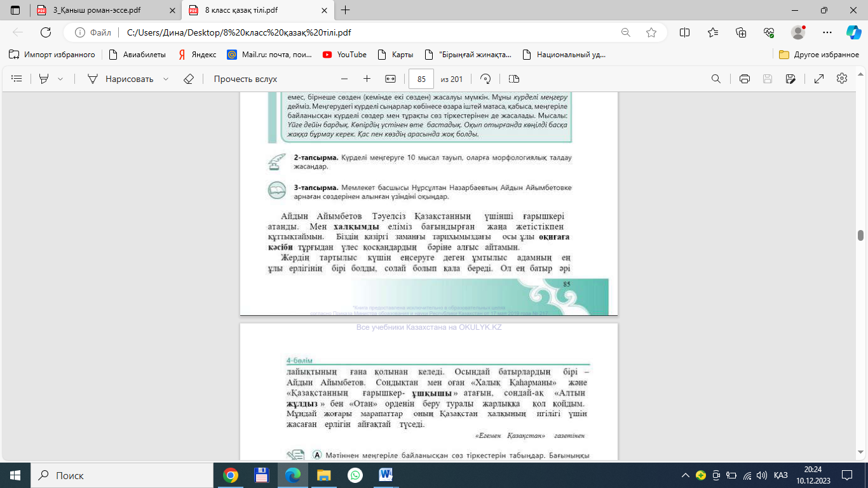Open the profile avatar menu

tap(798, 32)
